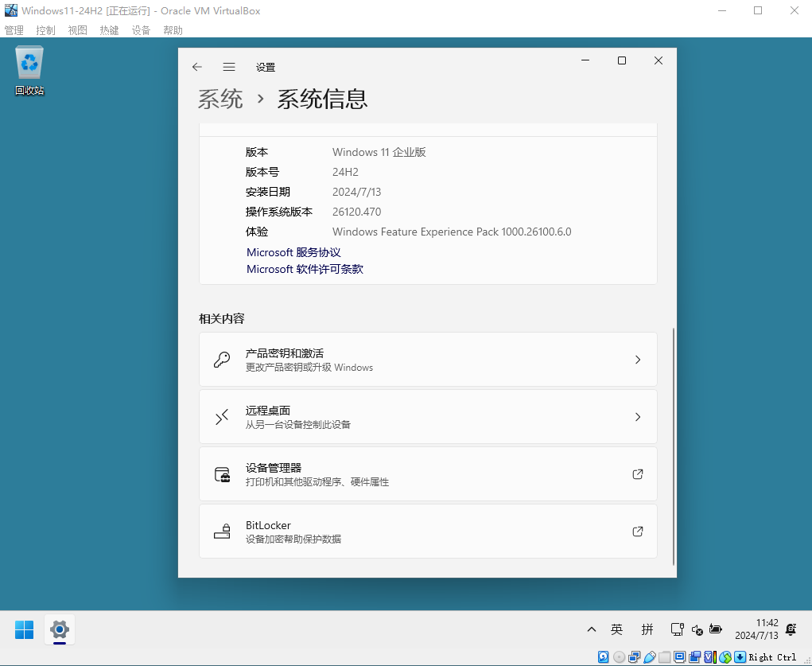
Task: Minimize the Settings window
Action: 585,60
